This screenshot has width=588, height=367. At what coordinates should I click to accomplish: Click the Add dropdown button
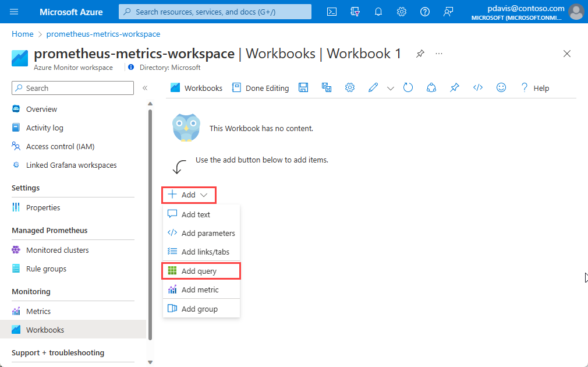coord(189,195)
